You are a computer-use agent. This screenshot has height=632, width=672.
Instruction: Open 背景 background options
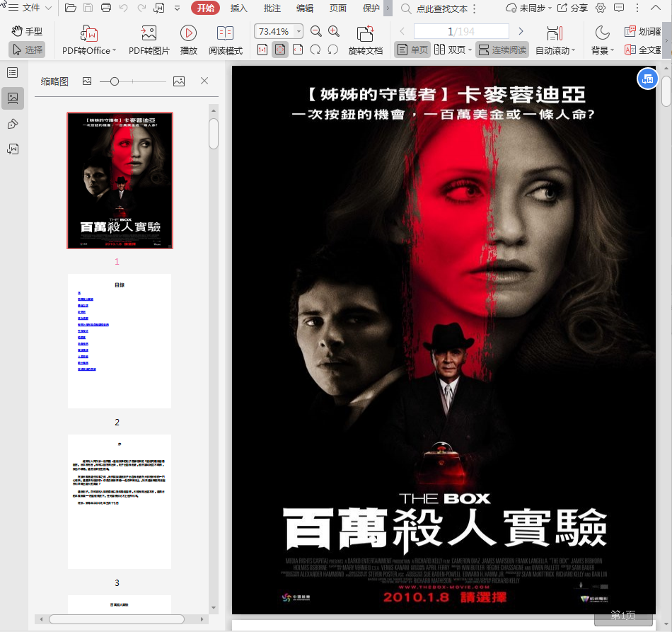tap(602, 41)
